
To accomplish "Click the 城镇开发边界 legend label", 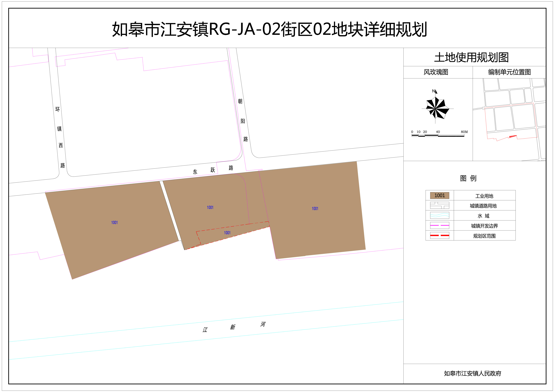I will pyautogui.click(x=484, y=226).
